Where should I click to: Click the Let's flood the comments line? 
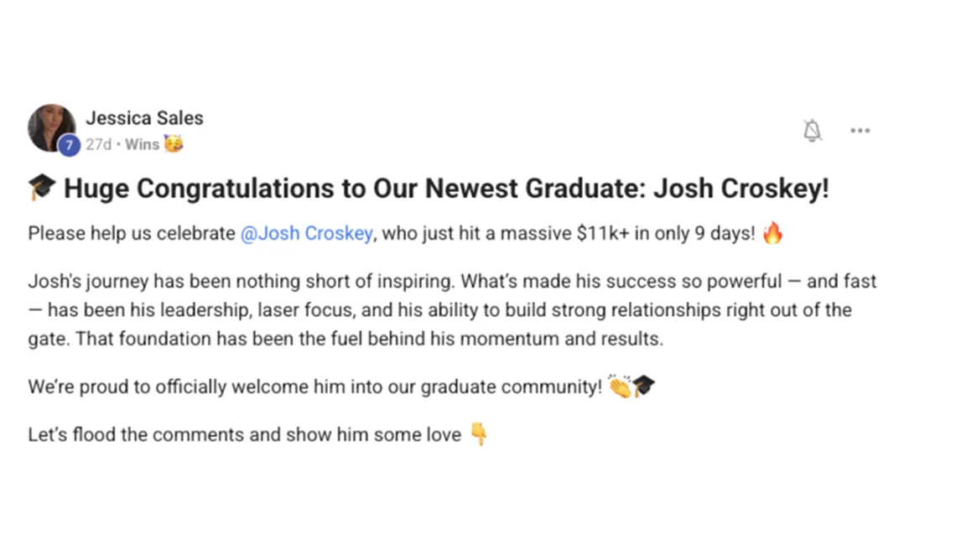(244, 435)
